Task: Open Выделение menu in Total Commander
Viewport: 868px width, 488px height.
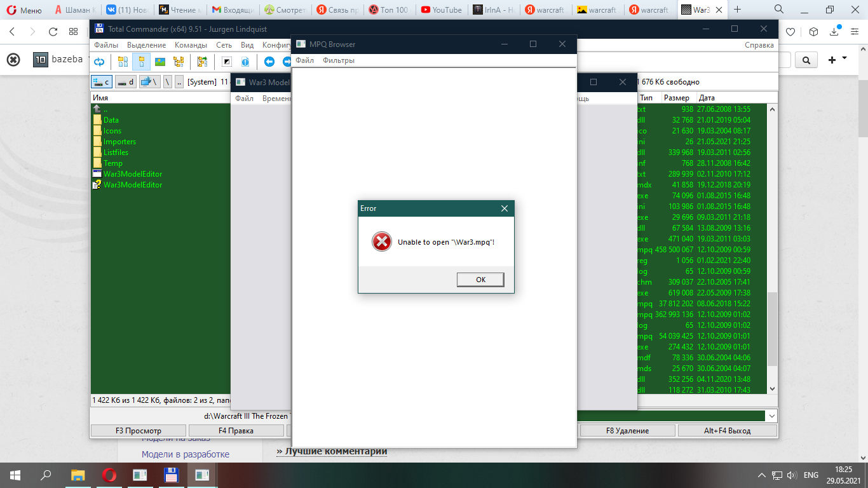Action: point(146,45)
